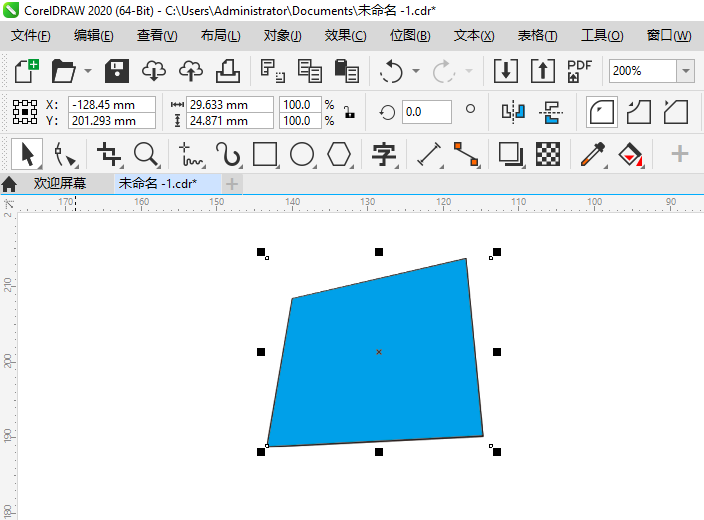Toggle the round corner option
The height and width of the screenshot is (520, 704).
[602, 112]
